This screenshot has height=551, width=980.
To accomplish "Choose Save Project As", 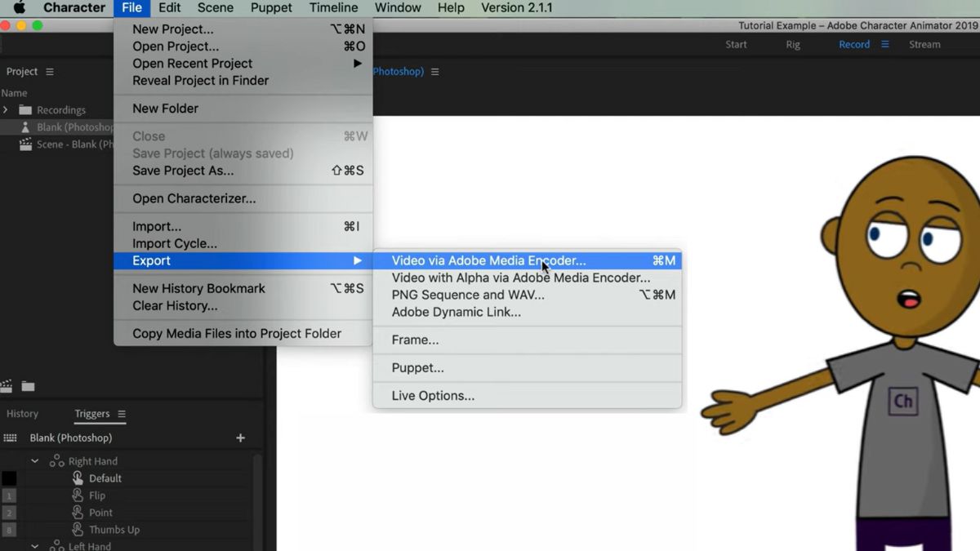I will pyautogui.click(x=243, y=171).
